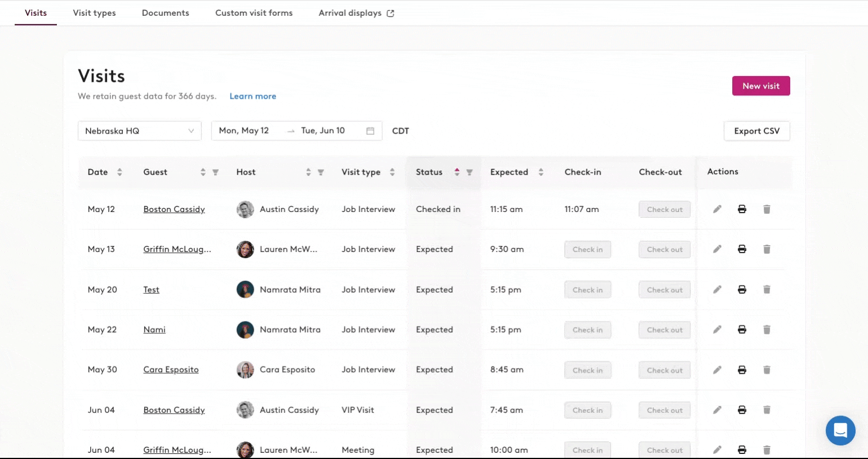The width and height of the screenshot is (868, 459).
Task: Delete the May 20 Test visit
Action: pos(767,289)
